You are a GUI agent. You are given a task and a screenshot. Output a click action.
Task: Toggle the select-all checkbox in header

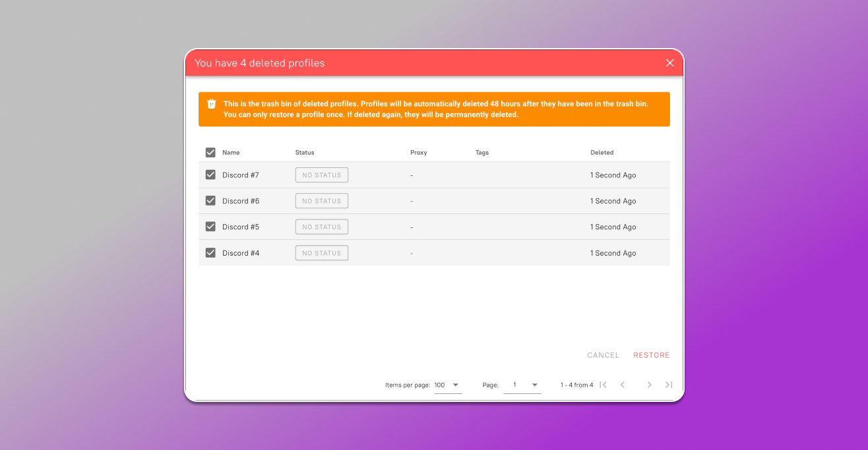pyautogui.click(x=210, y=152)
